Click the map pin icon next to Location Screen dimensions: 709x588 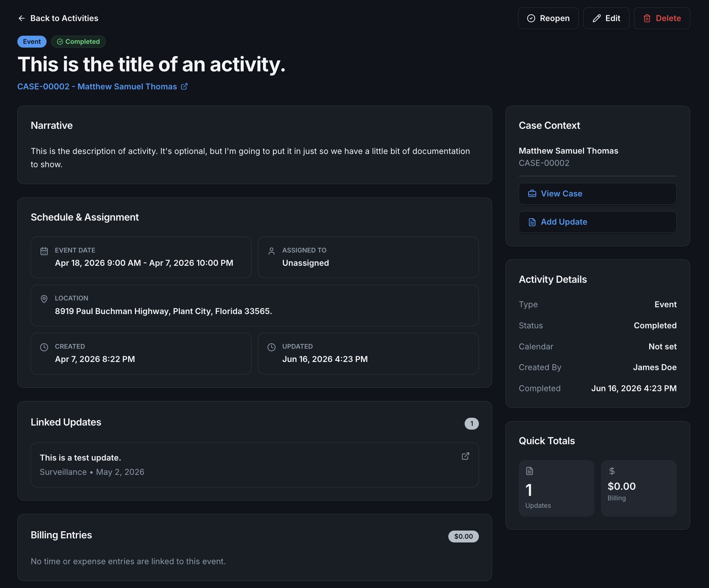tap(44, 299)
